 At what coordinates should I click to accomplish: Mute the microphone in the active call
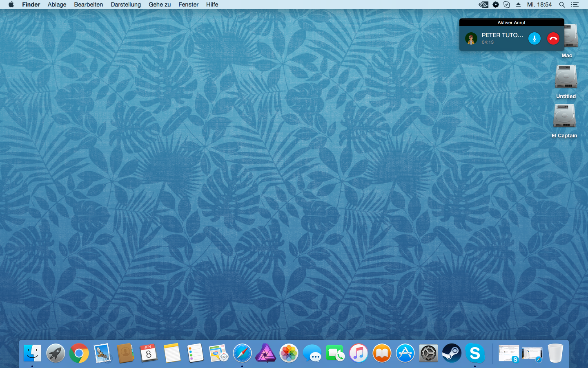tap(534, 38)
